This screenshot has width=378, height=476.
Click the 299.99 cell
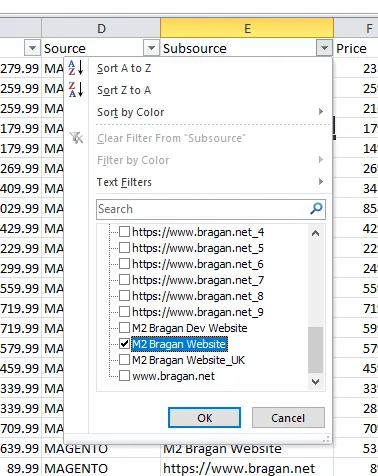pos(20,268)
